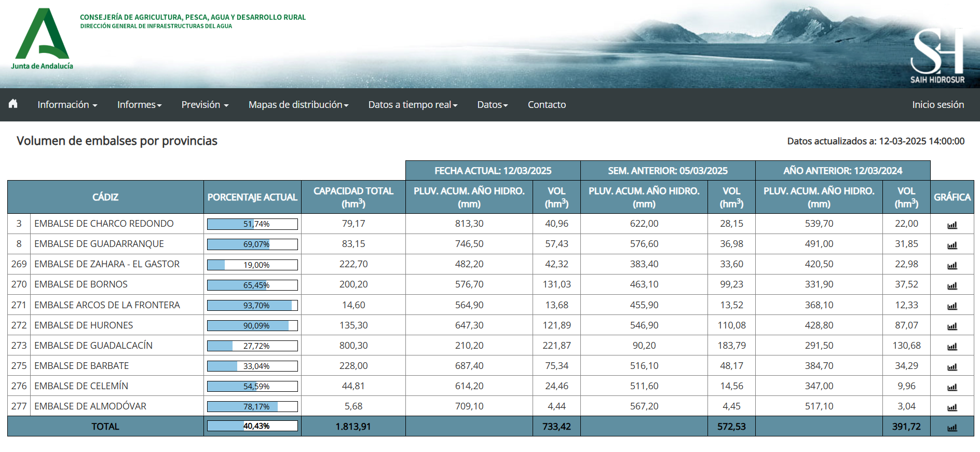View graph icon for Embalse de Bornos
The width and height of the screenshot is (980, 452).
tap(952, 285)
